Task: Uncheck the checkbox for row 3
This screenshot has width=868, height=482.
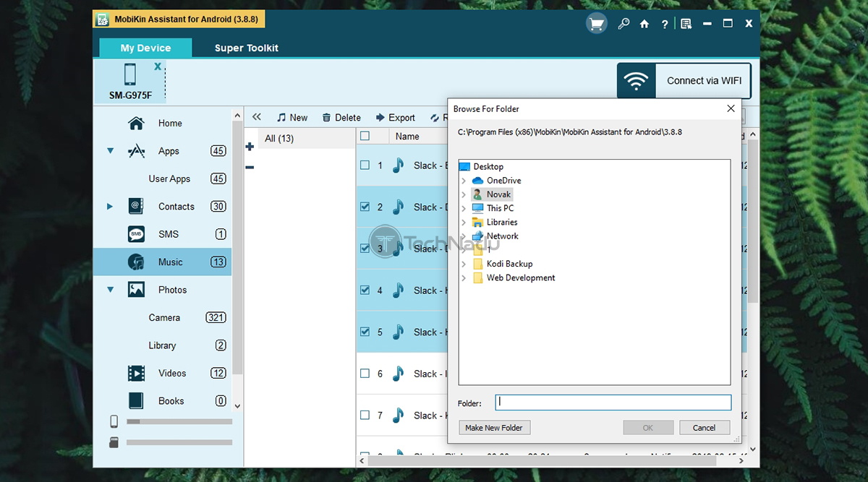Action: click(x=365, y=249)
